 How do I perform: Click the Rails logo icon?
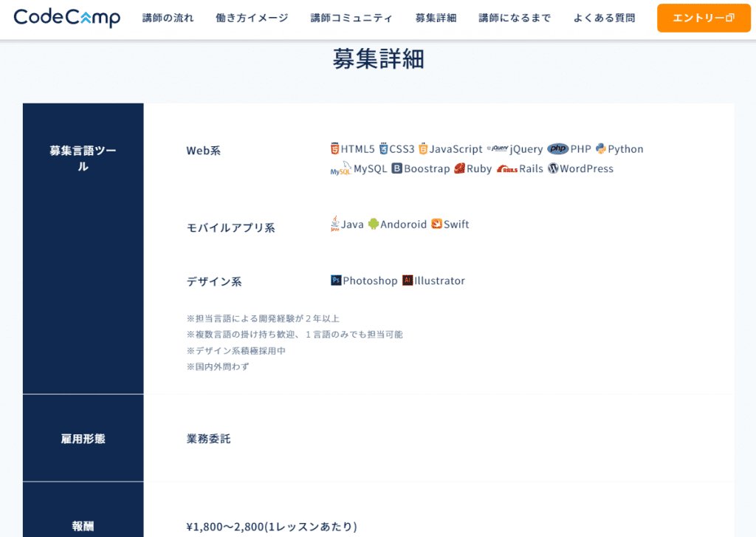click(506, 169)
